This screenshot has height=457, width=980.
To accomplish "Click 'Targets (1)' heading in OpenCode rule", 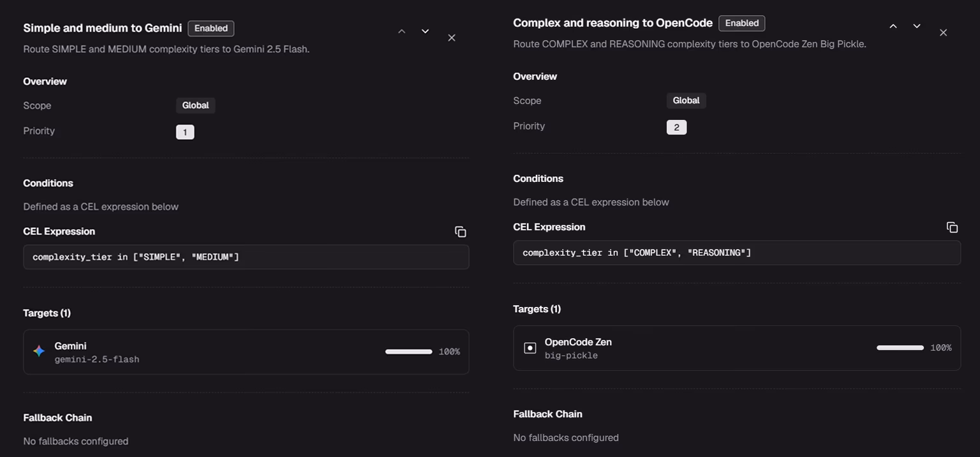I will click(x=537, y=309).
